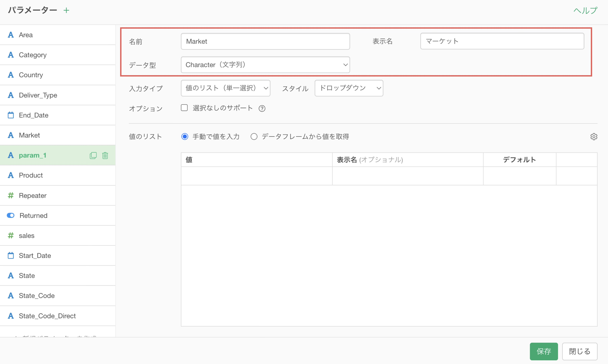The image size is (608, 364).
Task: Select the 手動で値を入力 radio button
Action: pos(185,137)
